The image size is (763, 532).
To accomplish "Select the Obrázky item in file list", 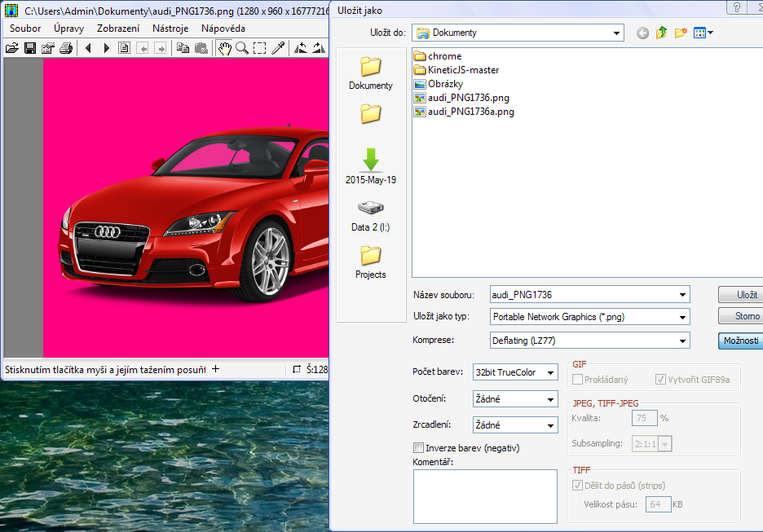I will click(x=439, y=84).
